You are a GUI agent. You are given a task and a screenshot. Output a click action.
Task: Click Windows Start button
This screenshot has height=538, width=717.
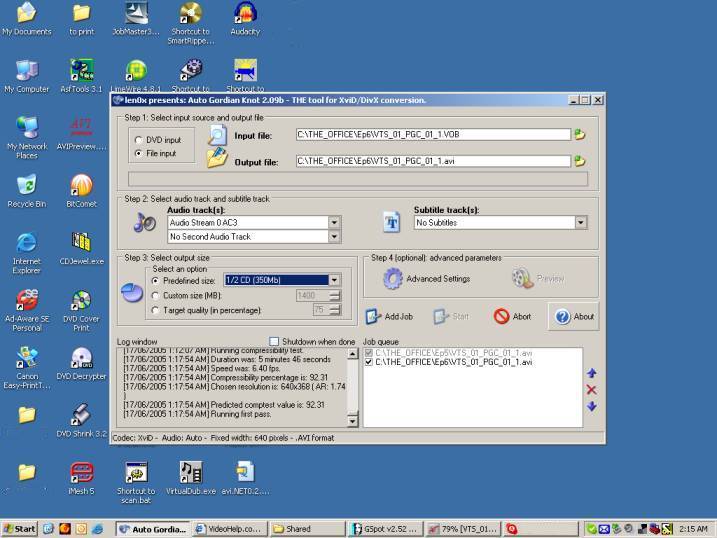pyautogui.click(x=19, y=529)
